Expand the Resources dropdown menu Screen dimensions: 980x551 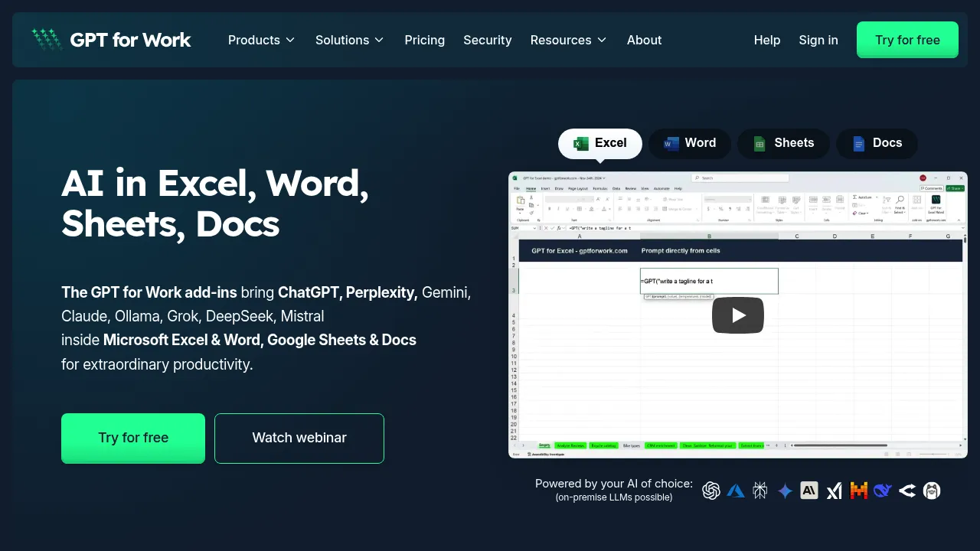568,40
